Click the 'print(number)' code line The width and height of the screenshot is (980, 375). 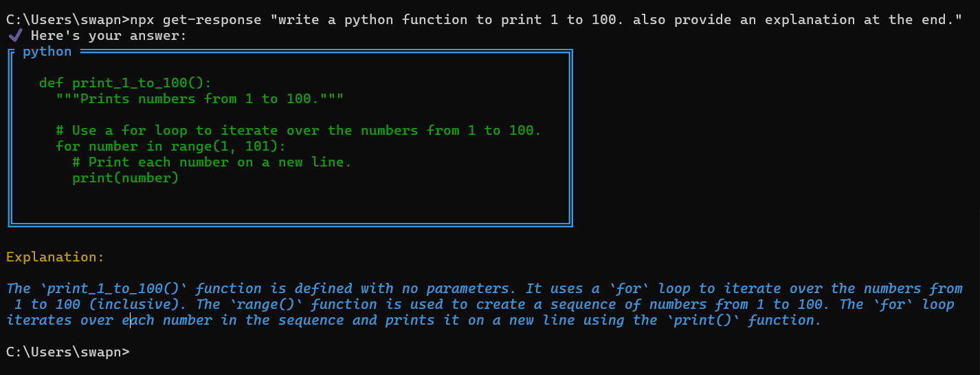point(125,178)
